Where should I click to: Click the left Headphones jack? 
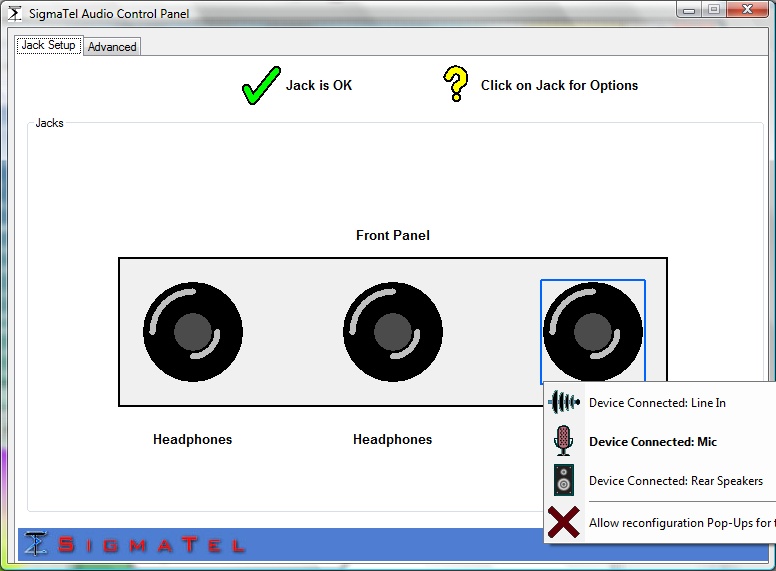point(193,332)
